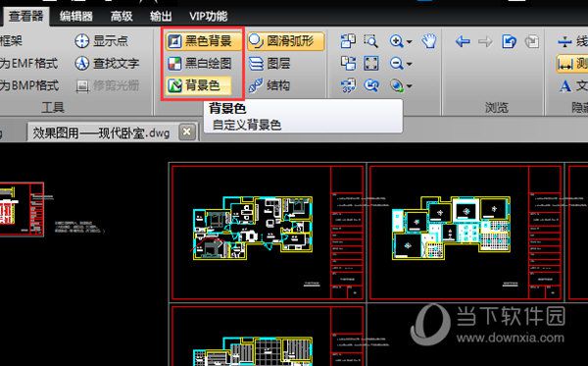Click the 背景色 button

(198, 85)
